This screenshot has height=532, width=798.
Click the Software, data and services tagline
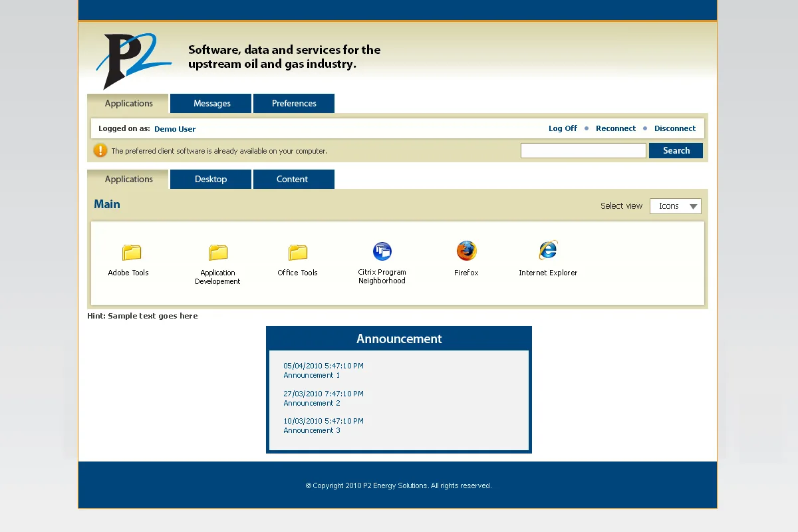[285, 57]
